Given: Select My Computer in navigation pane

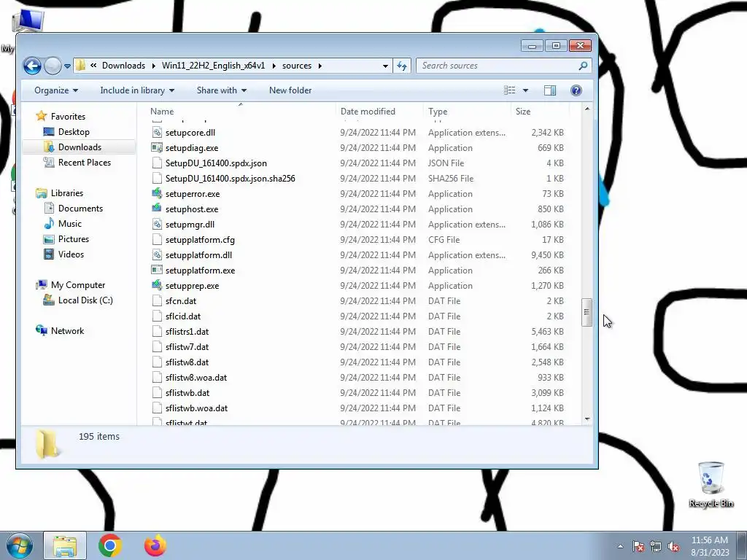Looking at the screenshot, I should [x=77, y=285].
